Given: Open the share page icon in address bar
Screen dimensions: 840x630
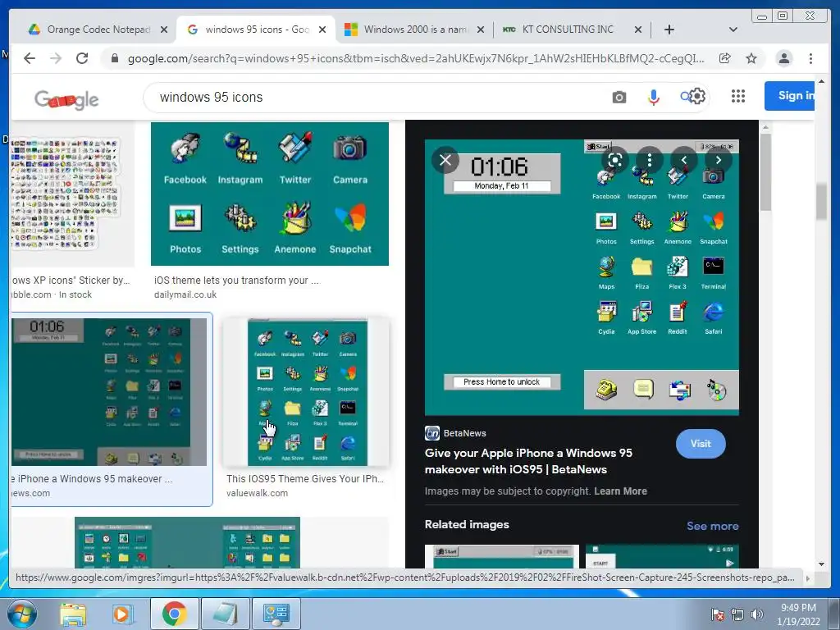Looking at the screenshot, I should point(725,58).
